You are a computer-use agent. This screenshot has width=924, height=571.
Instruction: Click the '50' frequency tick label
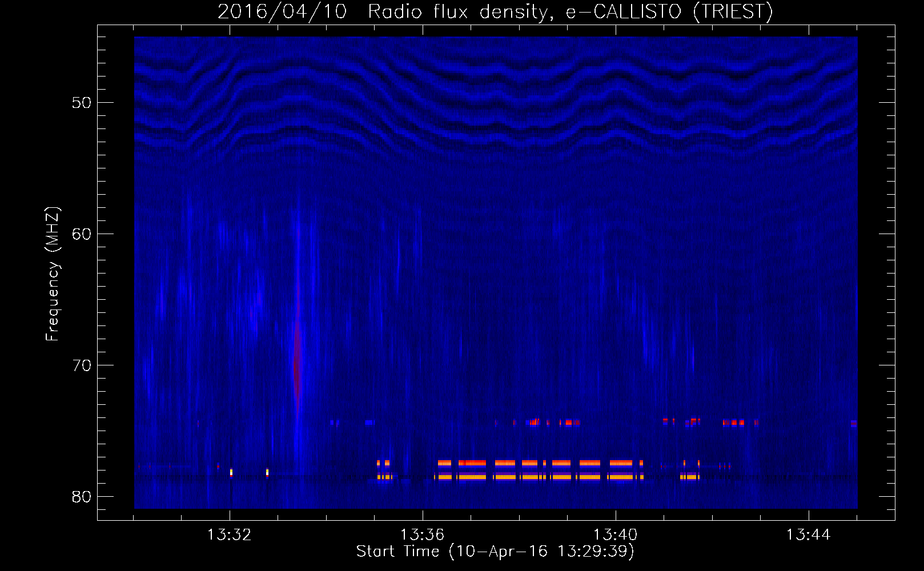point(82,103)
